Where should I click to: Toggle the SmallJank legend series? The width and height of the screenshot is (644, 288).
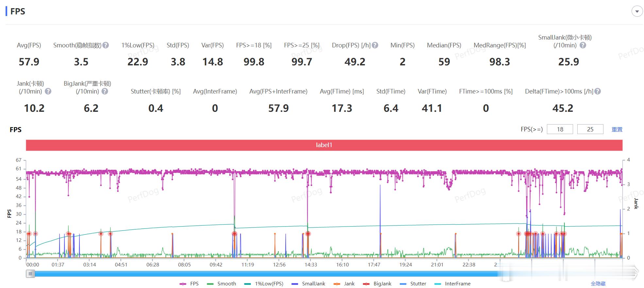(308, 284)
